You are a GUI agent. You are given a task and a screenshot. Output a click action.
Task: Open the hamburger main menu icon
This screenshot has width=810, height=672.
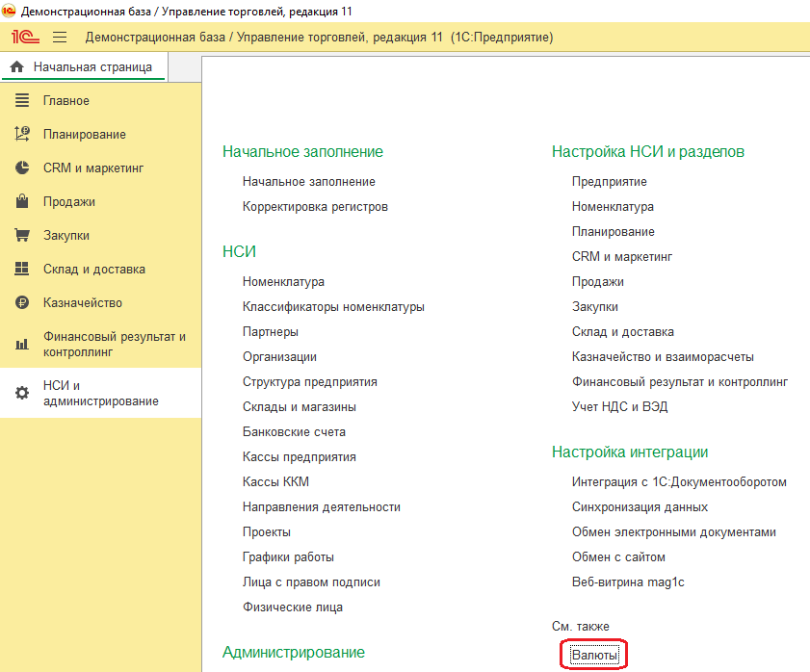(x=60, y=37)
